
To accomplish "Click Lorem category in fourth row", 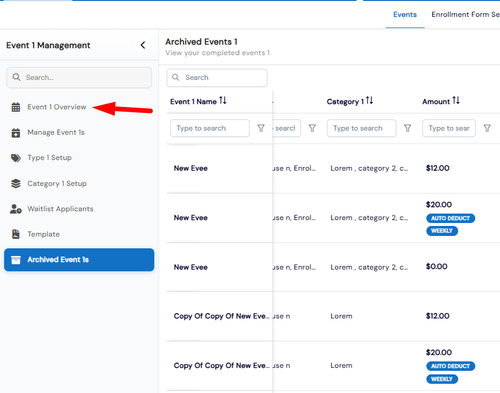I will point(341,316).
